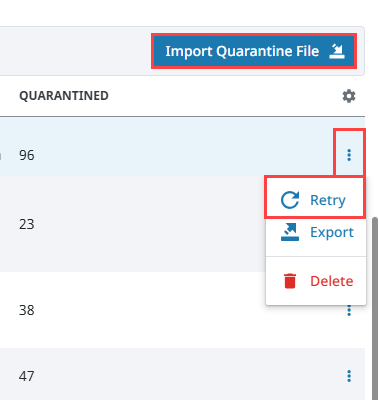Click the Import Quarantine File button
This screenshot has width=380, height=400.
254,51
